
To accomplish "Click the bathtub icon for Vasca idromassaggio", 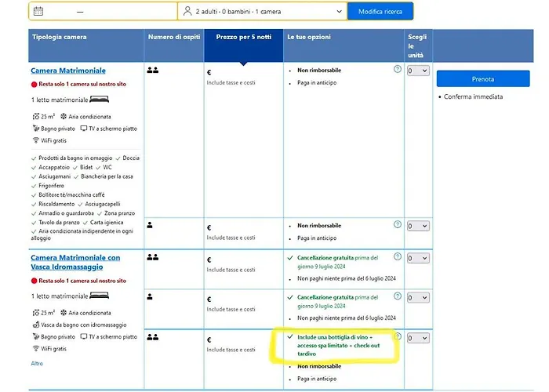I will click(35, 325).
